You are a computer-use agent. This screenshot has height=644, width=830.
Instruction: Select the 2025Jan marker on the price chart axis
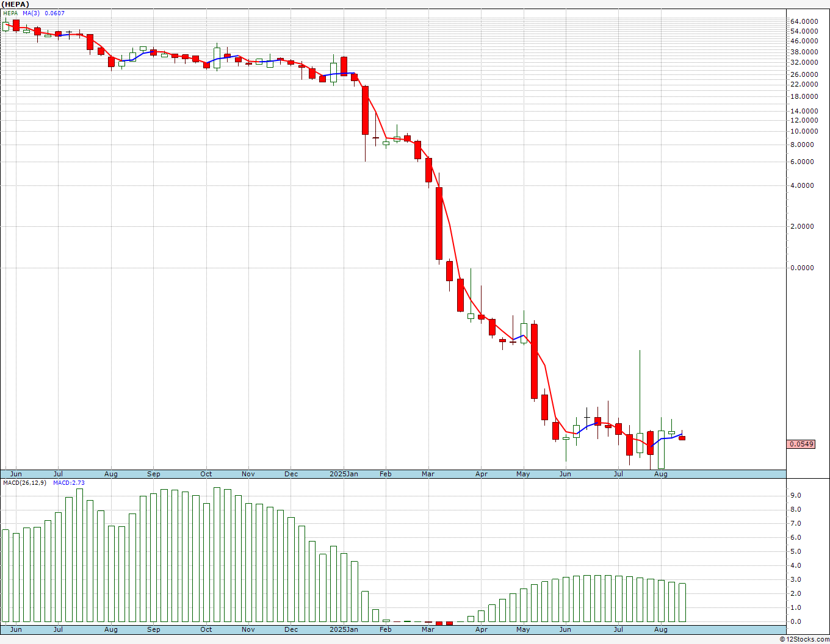point(344,474)
